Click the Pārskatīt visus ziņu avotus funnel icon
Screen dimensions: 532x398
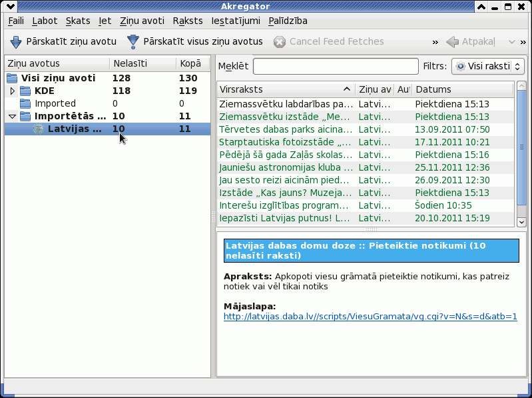pyautogui.click(x=133, y=42)
